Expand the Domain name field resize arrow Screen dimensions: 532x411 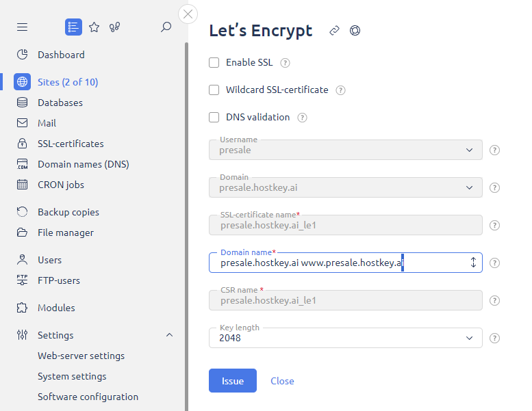tap(473, 263)
